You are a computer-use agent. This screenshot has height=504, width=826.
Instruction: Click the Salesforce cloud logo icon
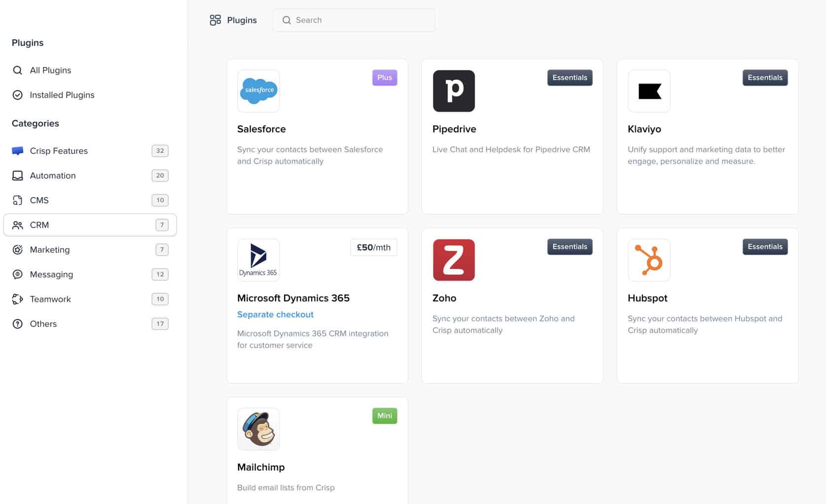[x=258, y=91]
